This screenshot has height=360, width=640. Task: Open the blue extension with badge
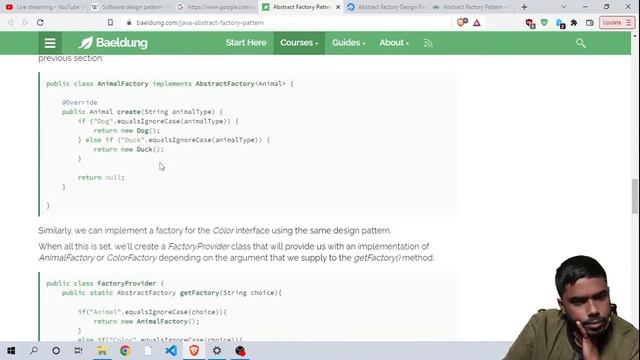(560, 23)
